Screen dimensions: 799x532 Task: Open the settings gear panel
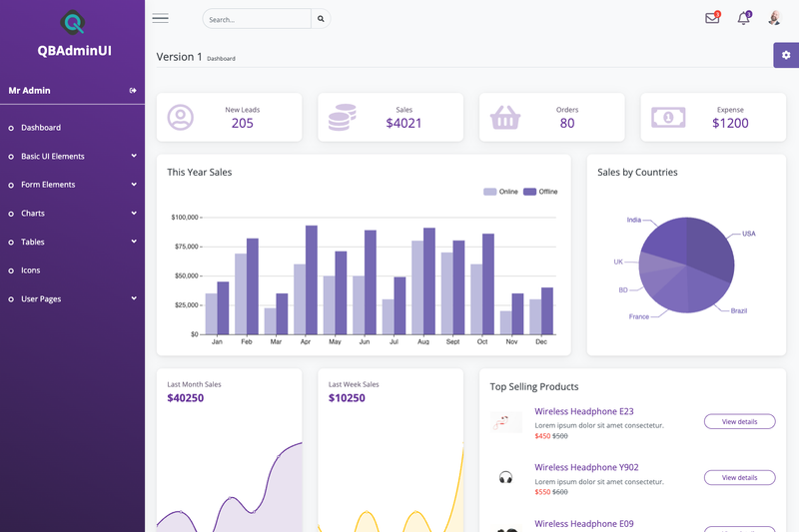point(786,55)
